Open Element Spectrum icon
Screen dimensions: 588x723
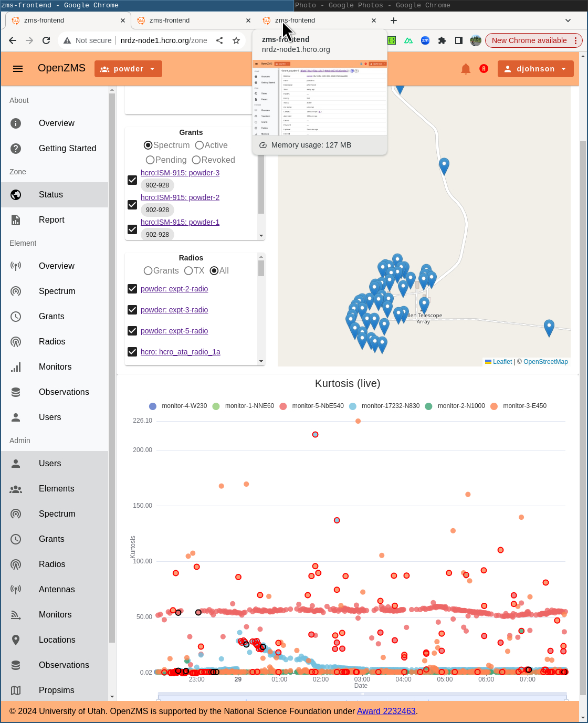pos(16,291)
